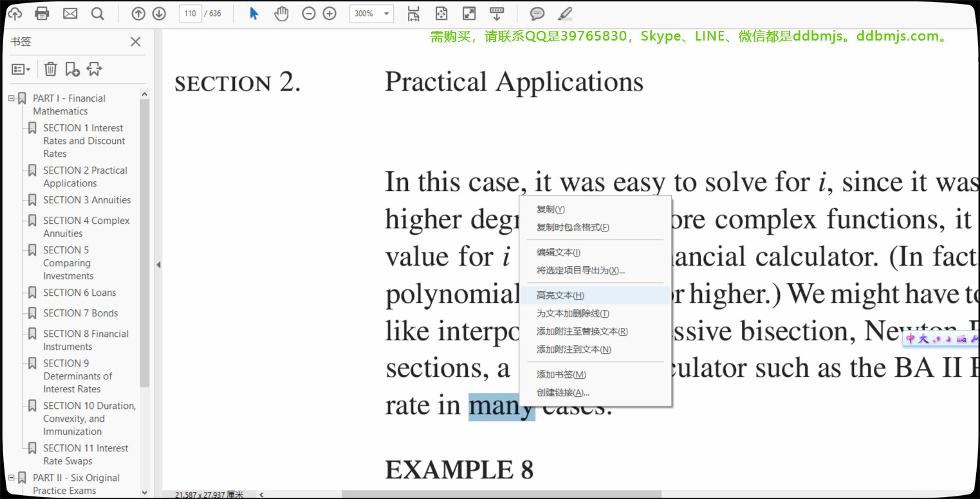980x499 pixels.
Task: Enable fit-page zoom mode
Action: pyautogui.click(x=441, y=13)
